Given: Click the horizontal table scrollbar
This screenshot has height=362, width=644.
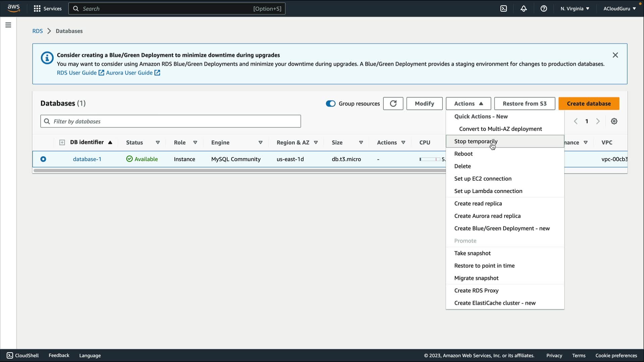Looking at the screenshot, I should tap(235, 171).
